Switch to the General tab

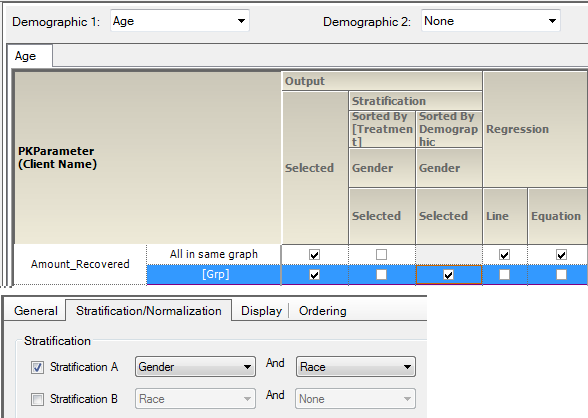click(x=36, y=311)
